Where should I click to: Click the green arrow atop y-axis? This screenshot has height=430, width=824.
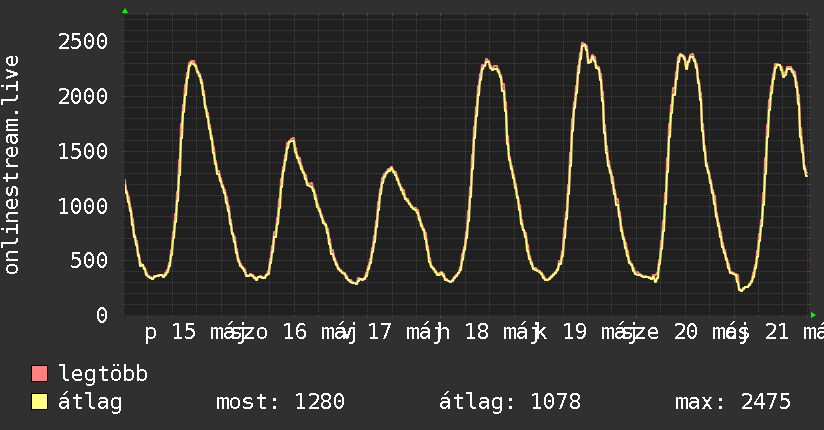tap(125, 11)
